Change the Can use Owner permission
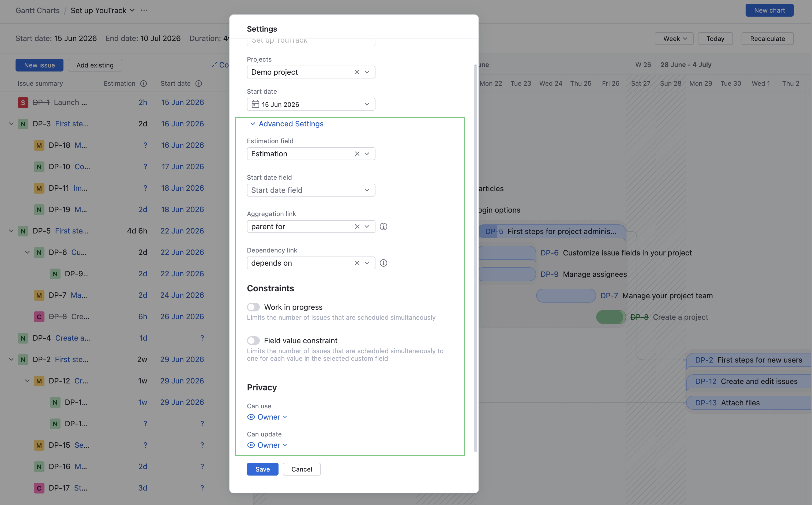Screen dimensions: 812x505 [267, 417]
